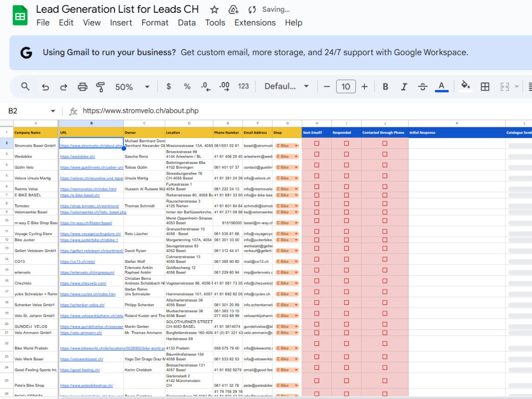The height and width of the screenshot is (399, 532).
Task: Format as percent
Action: (x=187, y=87)
